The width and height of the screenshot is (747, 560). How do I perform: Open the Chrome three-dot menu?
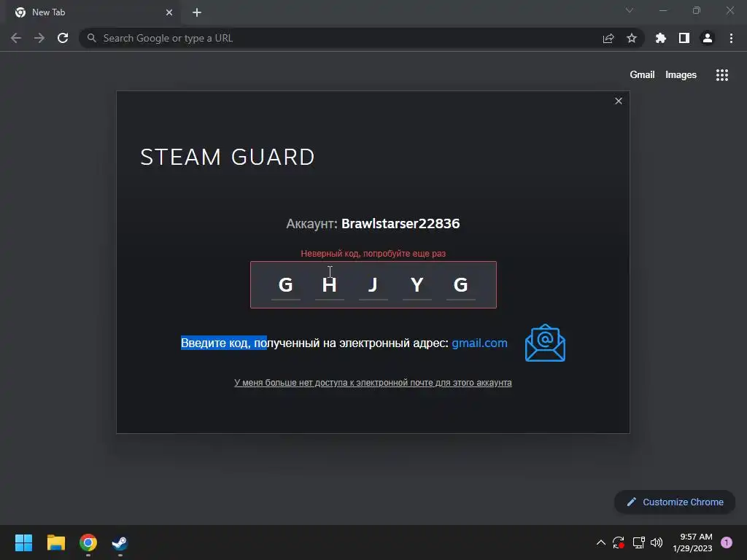731,38
